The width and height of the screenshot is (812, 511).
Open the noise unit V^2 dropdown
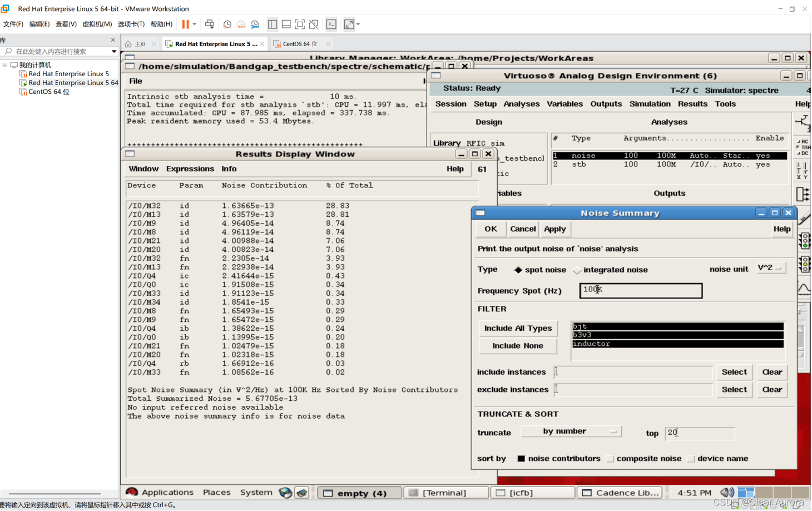(771, 268)
